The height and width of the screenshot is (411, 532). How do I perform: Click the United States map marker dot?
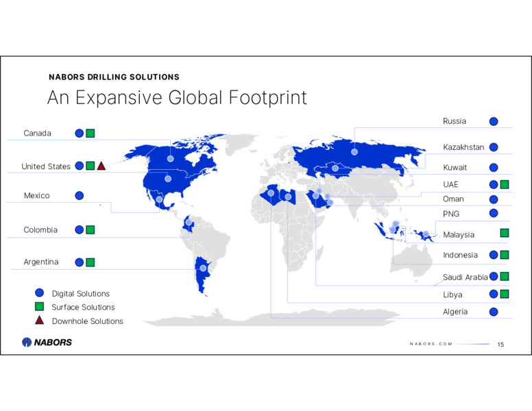pos(167,179)
